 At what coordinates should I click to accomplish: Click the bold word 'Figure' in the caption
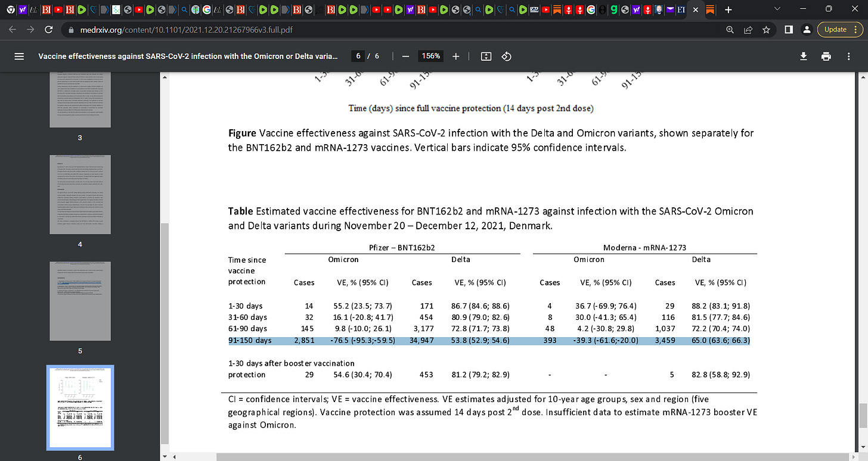tap(242, 133)
